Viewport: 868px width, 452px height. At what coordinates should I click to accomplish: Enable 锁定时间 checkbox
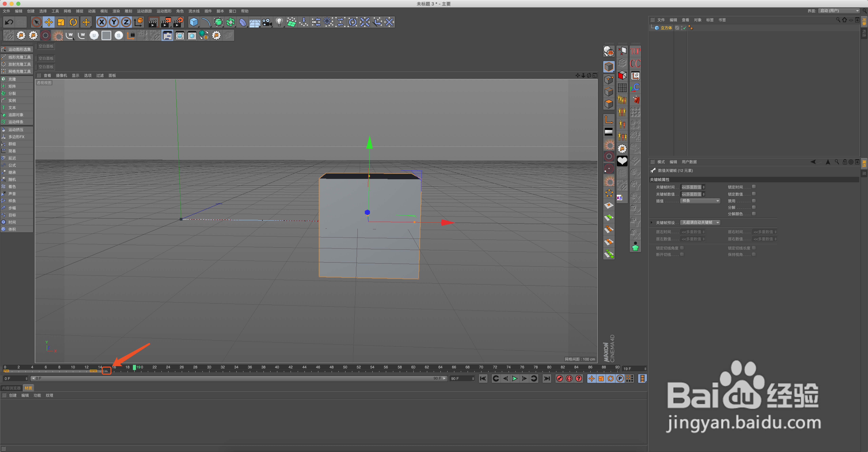pos(754,187)
